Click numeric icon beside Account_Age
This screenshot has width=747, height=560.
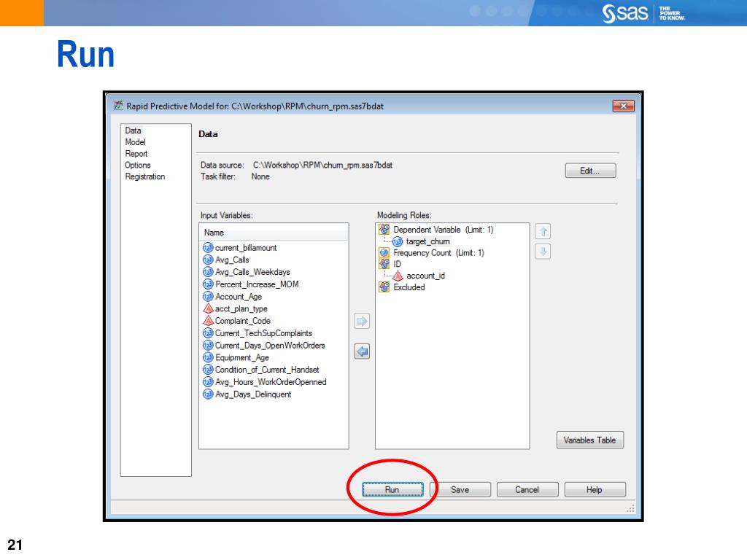(208, 296)
